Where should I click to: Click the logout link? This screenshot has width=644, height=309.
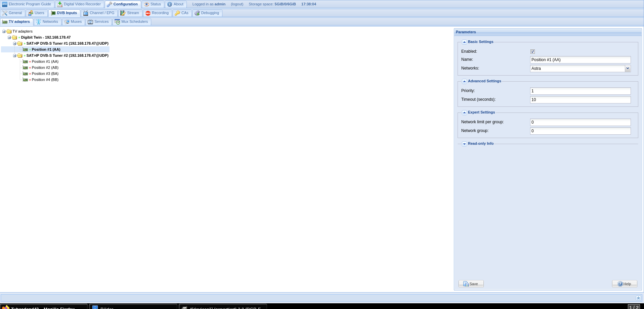[x=237, y=4]
